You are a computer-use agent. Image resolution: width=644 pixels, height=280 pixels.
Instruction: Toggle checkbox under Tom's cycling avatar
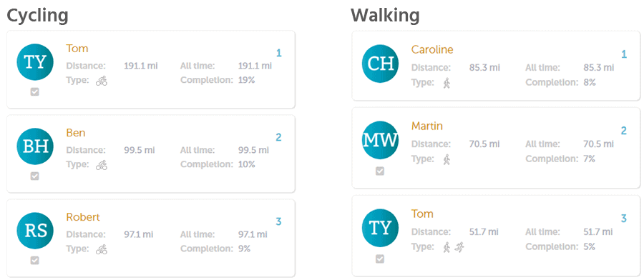pyautogui.click(x=35, y=92)
